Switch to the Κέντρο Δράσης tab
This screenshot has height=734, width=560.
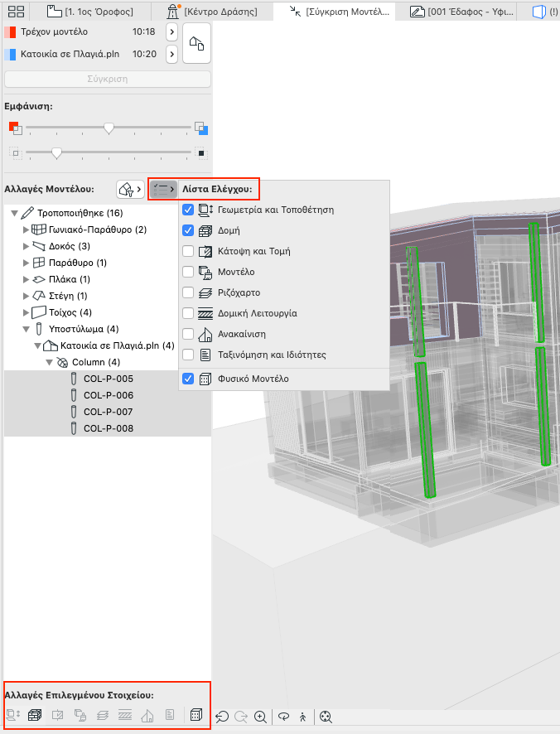pyautogui.click(x=212, y=12)
